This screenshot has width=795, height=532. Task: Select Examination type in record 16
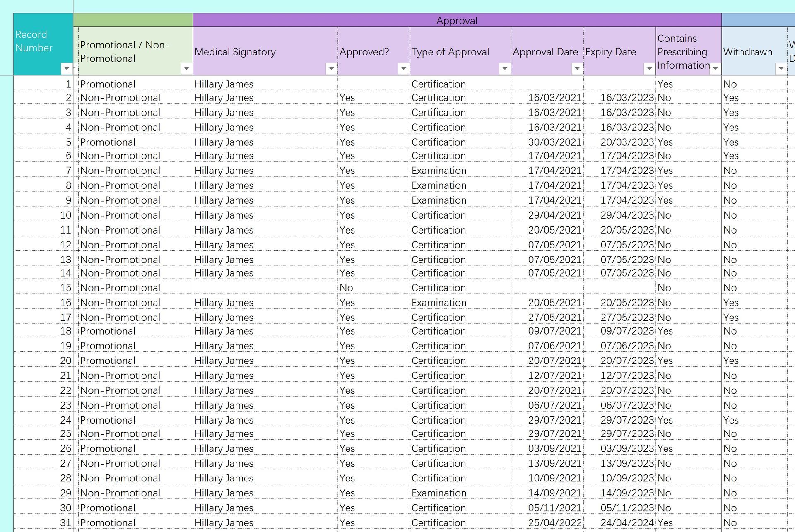pyautogui.click(x=460, y=302)
